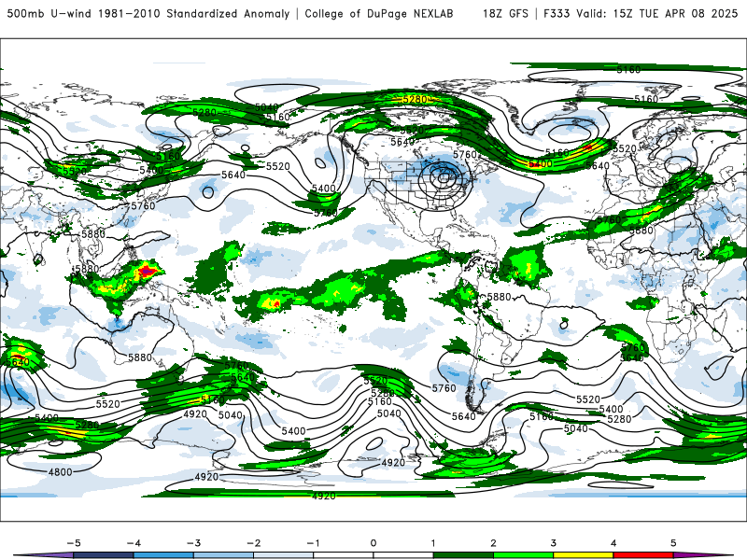Click the "F333 Valid: 15Z TUE APR 08 2025" text
This screenshot has width=747, height=560.
coord(641,13)
